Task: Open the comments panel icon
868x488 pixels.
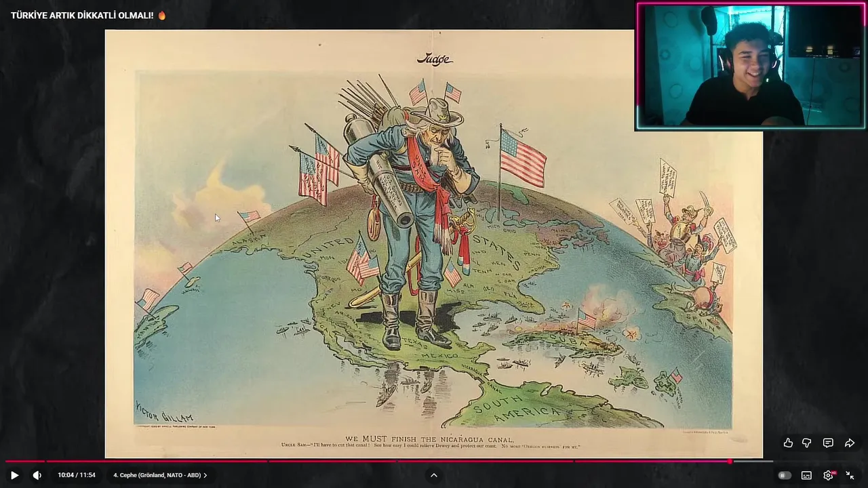Action: pos(828,443)
